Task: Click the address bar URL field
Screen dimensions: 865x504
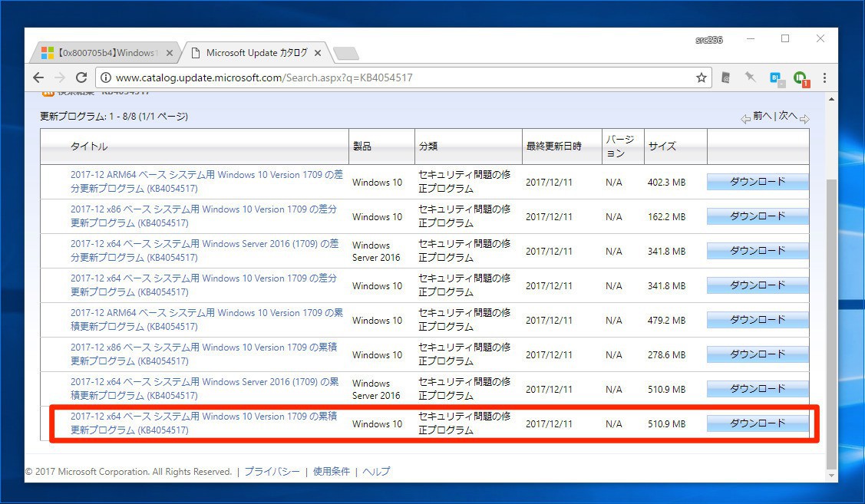Action: (403, 77)
